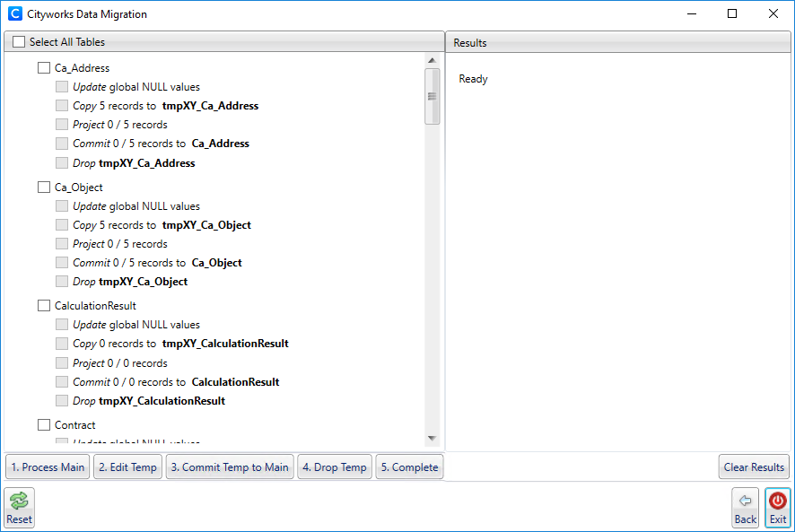Viewport: 795px width, 532px height.
Task: Click the 5. Complete button
Action: coord(410,467)
